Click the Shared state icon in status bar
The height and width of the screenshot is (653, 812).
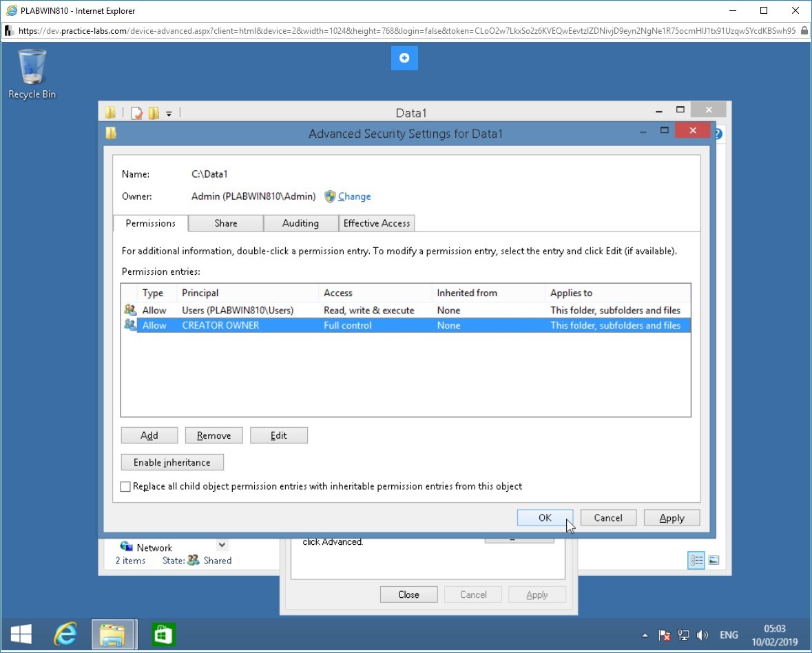(x=193, y=560)
